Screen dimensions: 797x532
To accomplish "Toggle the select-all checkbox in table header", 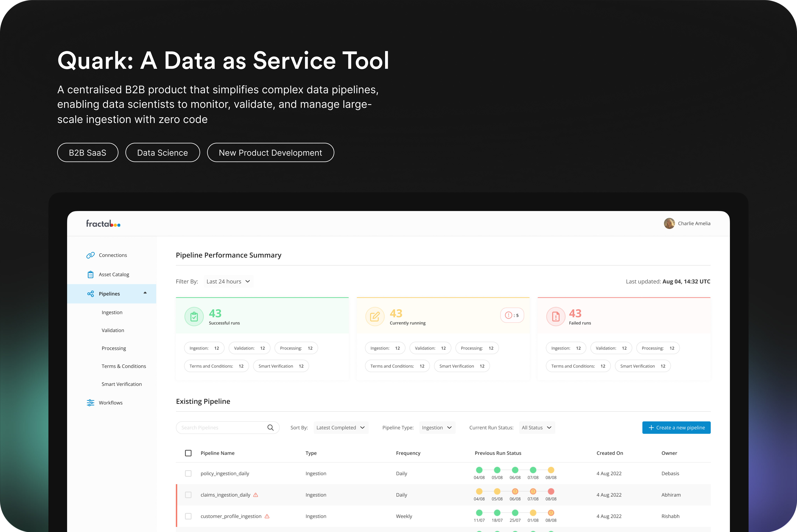I will tap(188, 453).
